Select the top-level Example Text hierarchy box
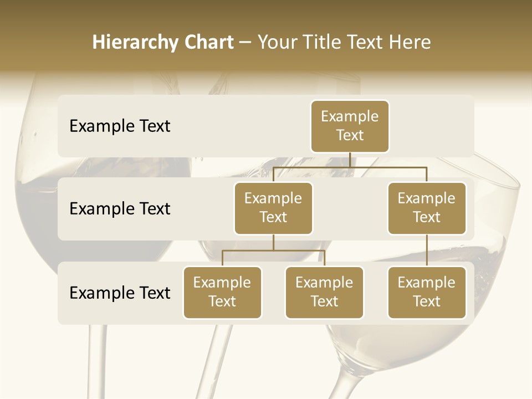The height and width of the screenshot is (399, 532). click(350, 126)
